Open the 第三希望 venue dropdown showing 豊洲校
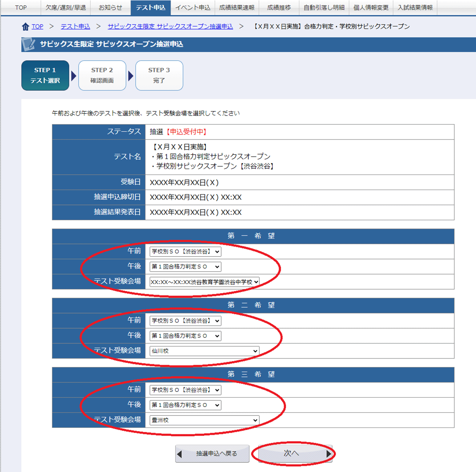This screenshot has height=472, width=476. 204,420
